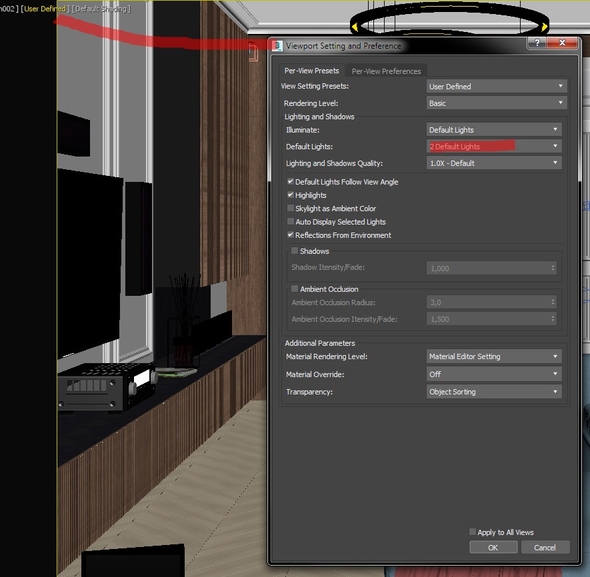
Task: Open the Default Shading viewport label menu
Action: pyautogui.click(x=101, y=9)
